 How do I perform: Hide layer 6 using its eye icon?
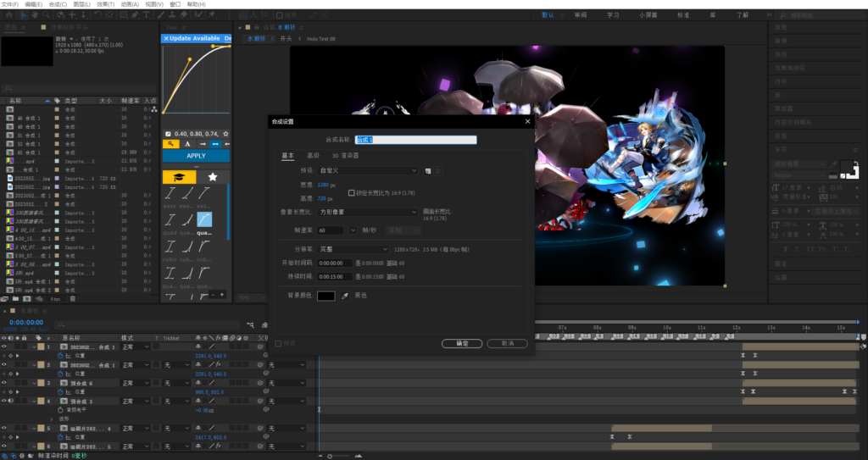click(x=4, y=446)
